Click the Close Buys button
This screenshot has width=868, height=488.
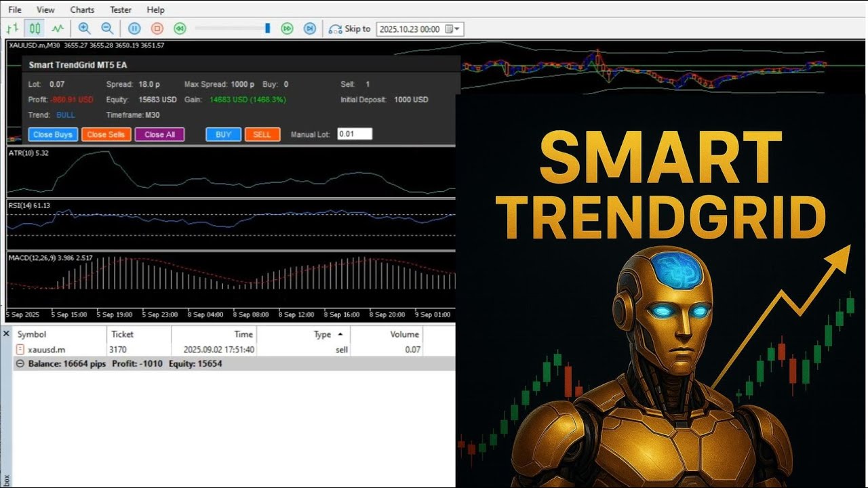click(x=53, y=134)
